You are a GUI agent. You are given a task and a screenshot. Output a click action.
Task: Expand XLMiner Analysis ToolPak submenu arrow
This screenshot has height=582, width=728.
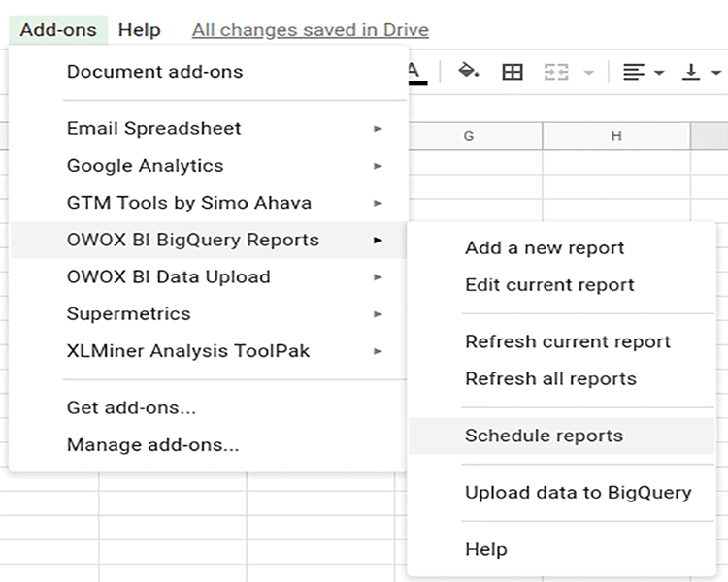point(378,351)
